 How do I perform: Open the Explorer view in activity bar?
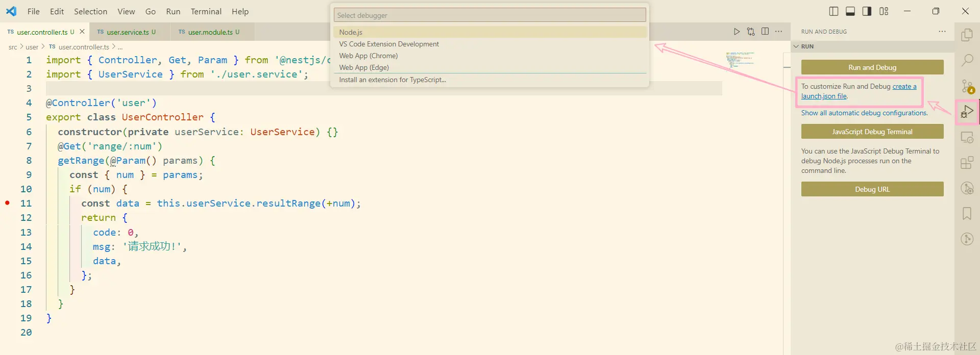967,35
